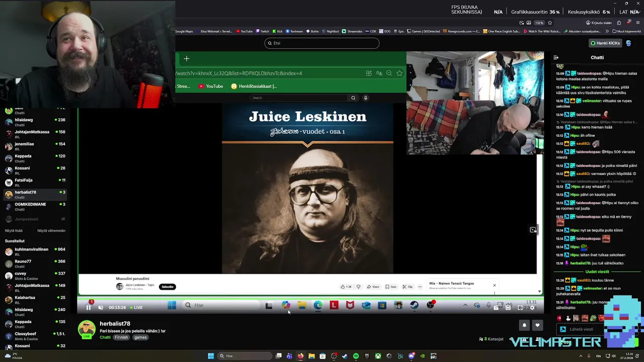Screen dimensions: 644x362
Task: Open herbalist78 streamer avatar
Action: (x=87, y=329)
